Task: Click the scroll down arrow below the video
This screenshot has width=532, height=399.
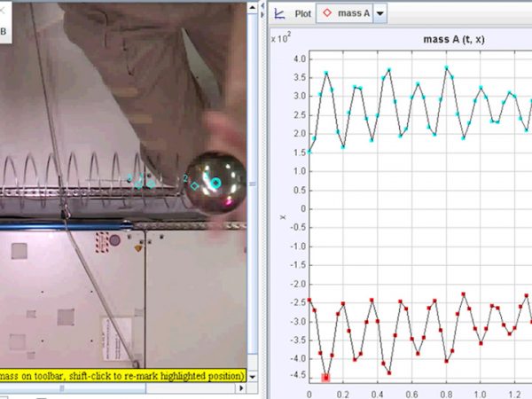Action: (254, 377)
